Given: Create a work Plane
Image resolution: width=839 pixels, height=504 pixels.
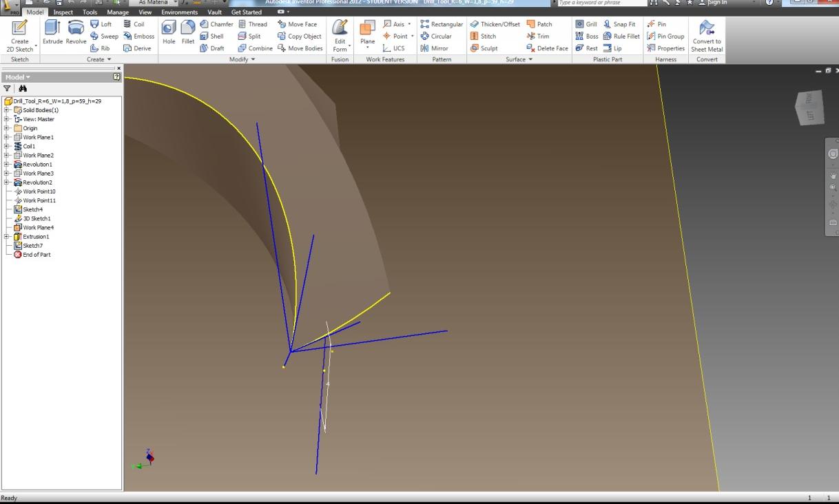Looking at the screenshot, I should click(x=368, y=34).
